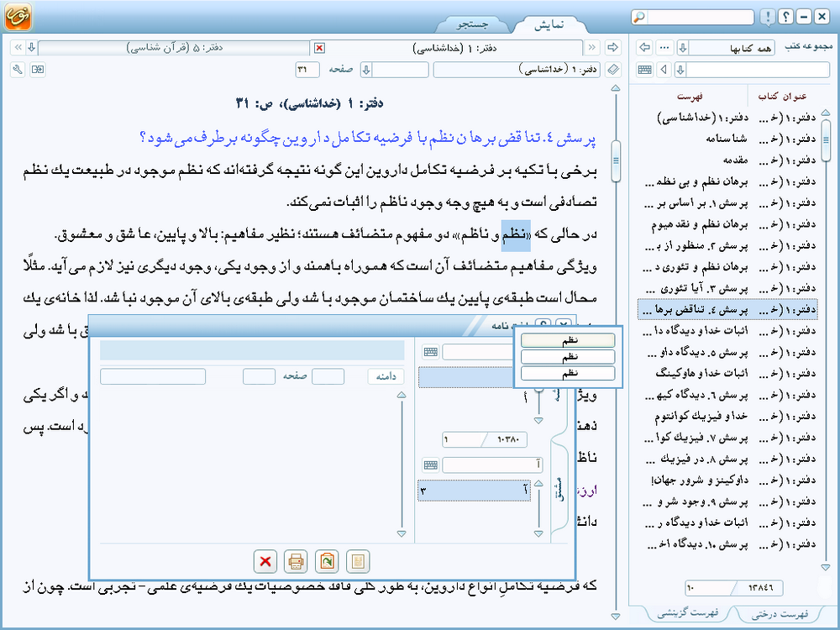Open settings with the wrench icon
Image resolution: width=840 pixels, height=630 pixels.
point(18,69)
